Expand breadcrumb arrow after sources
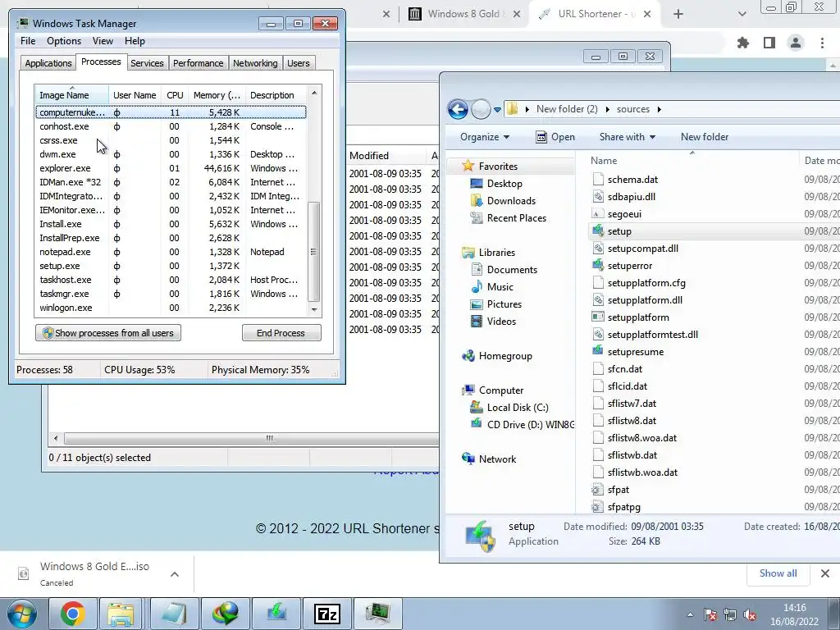The width and height of the screenshot is (840, 630). point(660,109)
